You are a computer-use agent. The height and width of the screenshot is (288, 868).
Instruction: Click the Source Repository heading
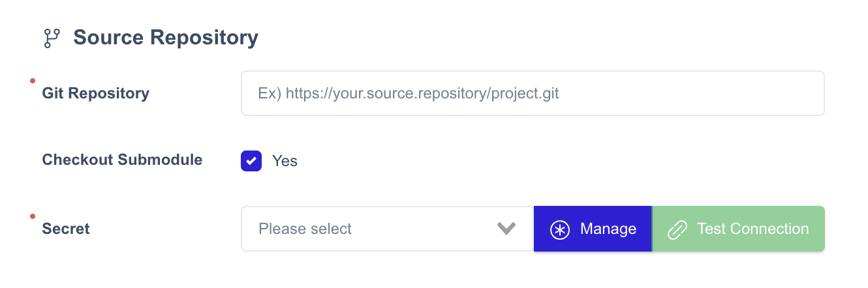point(166,38)
